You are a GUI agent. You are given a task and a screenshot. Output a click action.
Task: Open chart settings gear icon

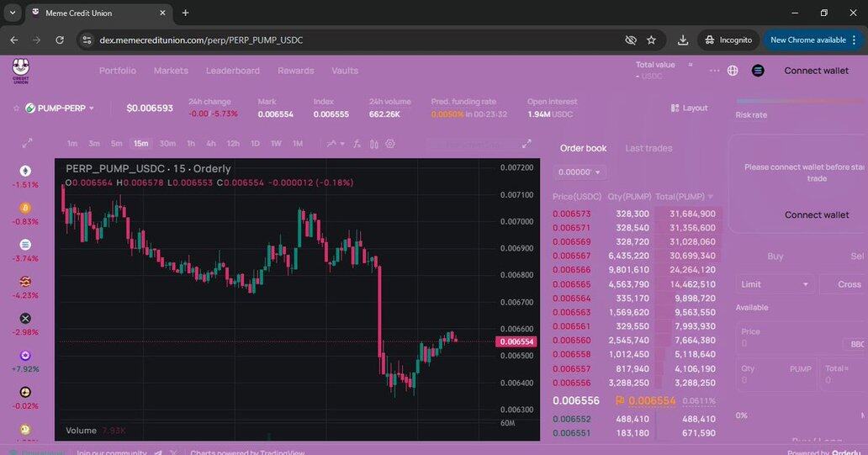pos(390,144)
